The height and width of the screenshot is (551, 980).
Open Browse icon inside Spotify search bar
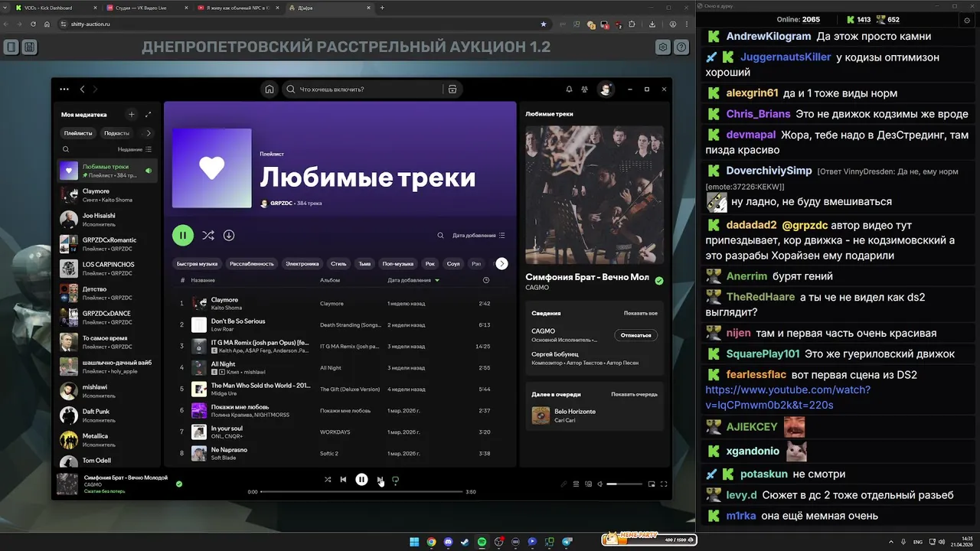click(x=452, y=90)
